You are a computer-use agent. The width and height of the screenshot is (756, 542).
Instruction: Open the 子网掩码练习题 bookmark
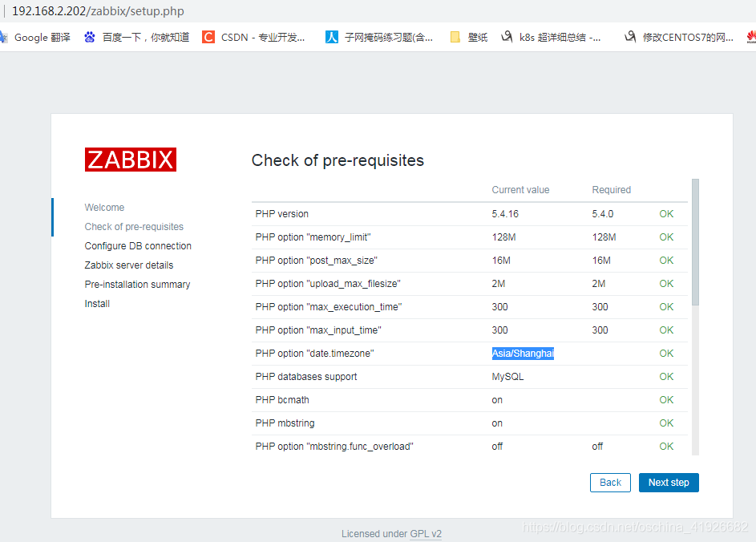coord(379,37)
